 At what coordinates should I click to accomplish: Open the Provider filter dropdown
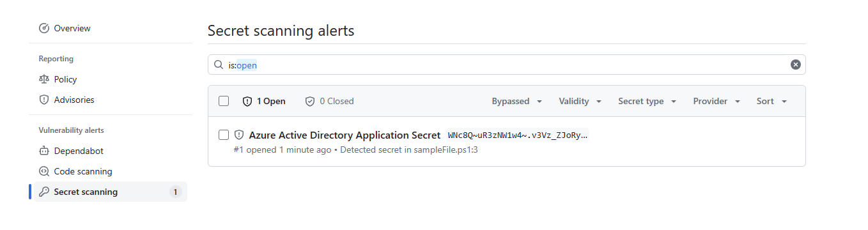point(717,101)
